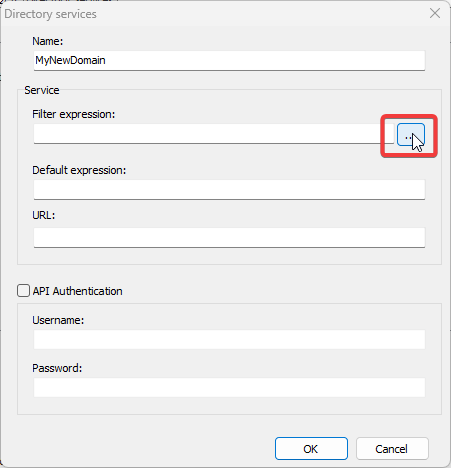Click the "URL:" label
The image size is (451, 468).
(44, 215)
